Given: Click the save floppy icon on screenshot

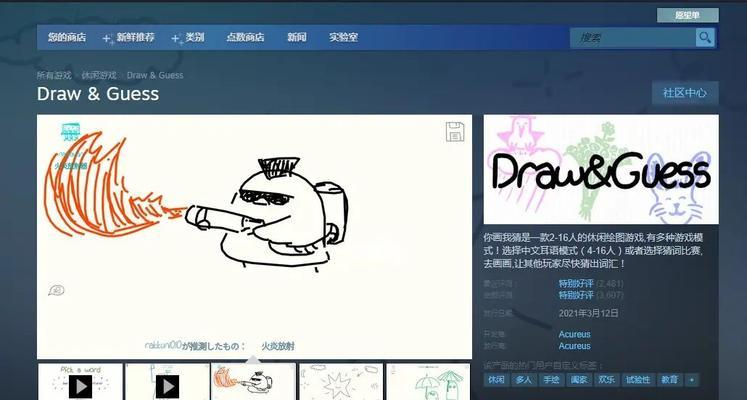Looking at the screenshot, I should 455,132.
